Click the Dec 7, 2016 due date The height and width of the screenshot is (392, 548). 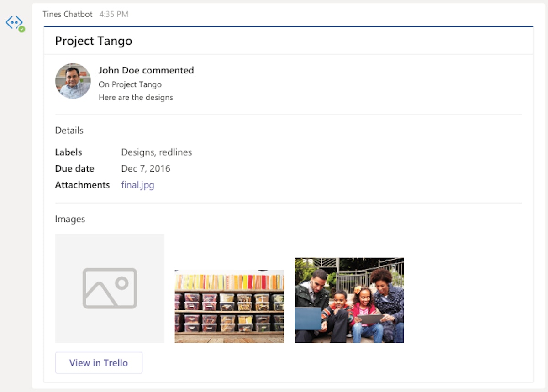coord(146,168)
